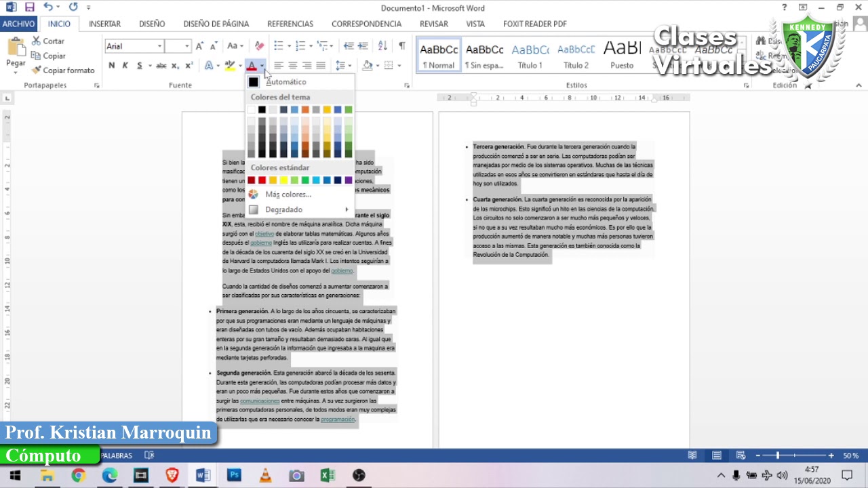The width and height of the screenshot is (868, 488).
Task: Switch to print layout view in status bar
Action: click(716, 455)
